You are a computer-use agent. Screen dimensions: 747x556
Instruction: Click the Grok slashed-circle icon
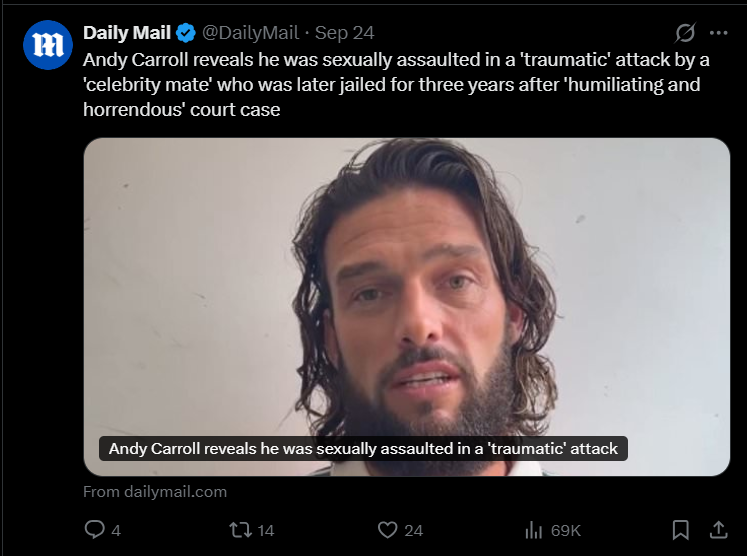685,33
